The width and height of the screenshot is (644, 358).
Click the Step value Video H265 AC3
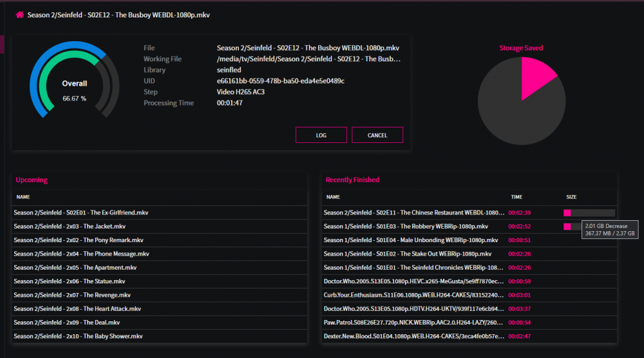(x=241, y=92)
